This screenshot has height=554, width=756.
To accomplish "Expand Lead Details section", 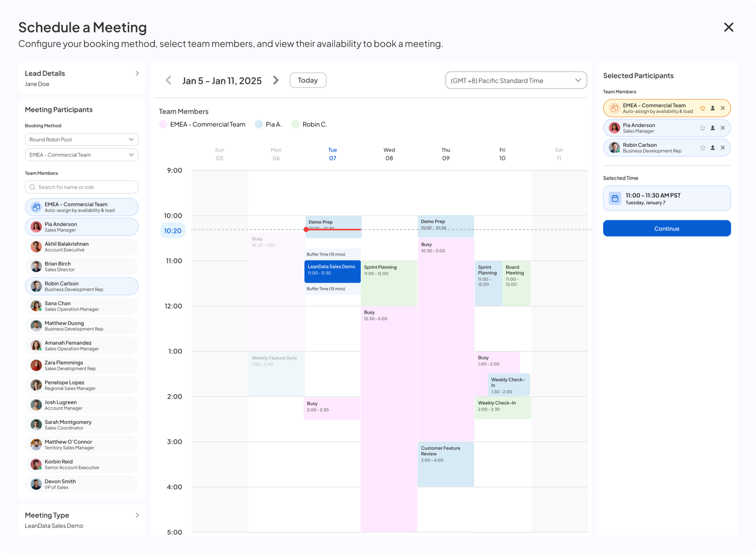I will pyautogui.click(x=137, y=73).
